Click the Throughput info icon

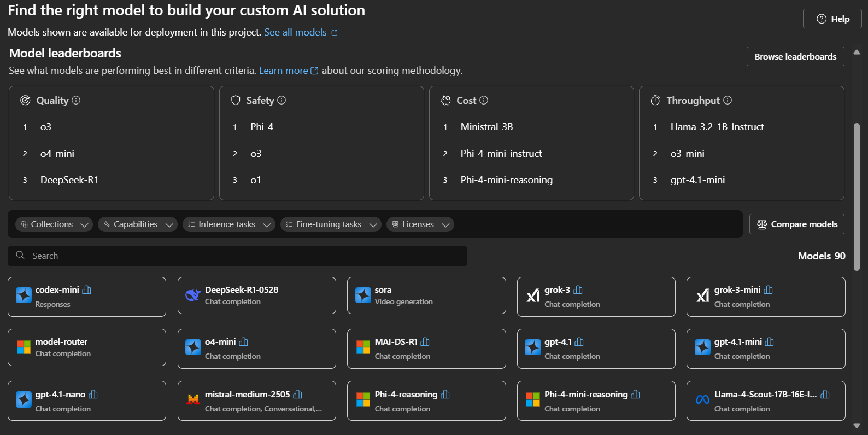pos(728,100)
